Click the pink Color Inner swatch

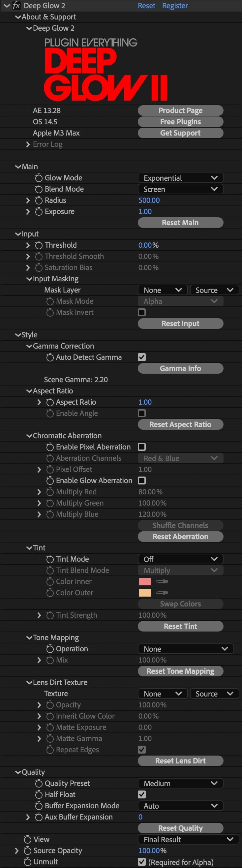click(146, 581)
